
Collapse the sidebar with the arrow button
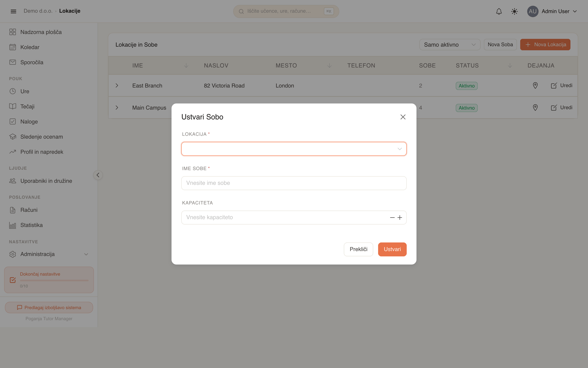point(98,175)
